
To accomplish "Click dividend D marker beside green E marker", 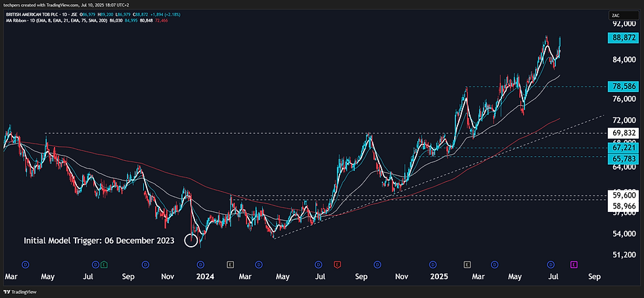I will pyautogui.click(x=96, y=265).
